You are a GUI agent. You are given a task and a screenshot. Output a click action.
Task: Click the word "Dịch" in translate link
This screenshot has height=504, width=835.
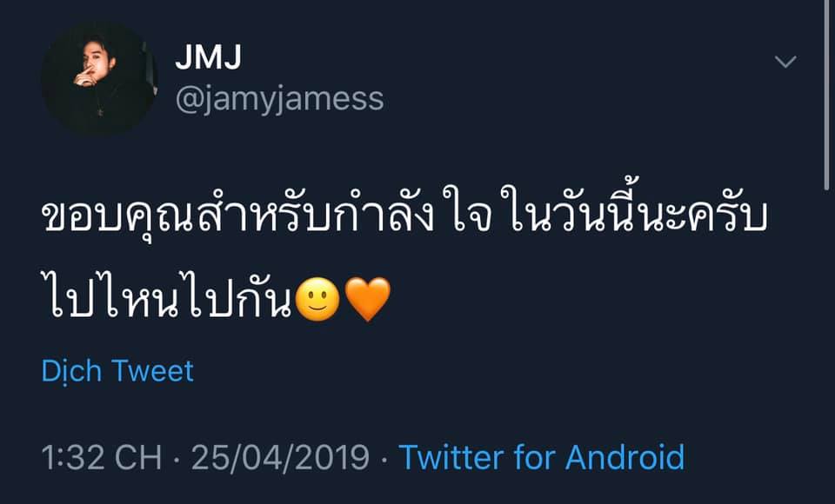point(71,371)
